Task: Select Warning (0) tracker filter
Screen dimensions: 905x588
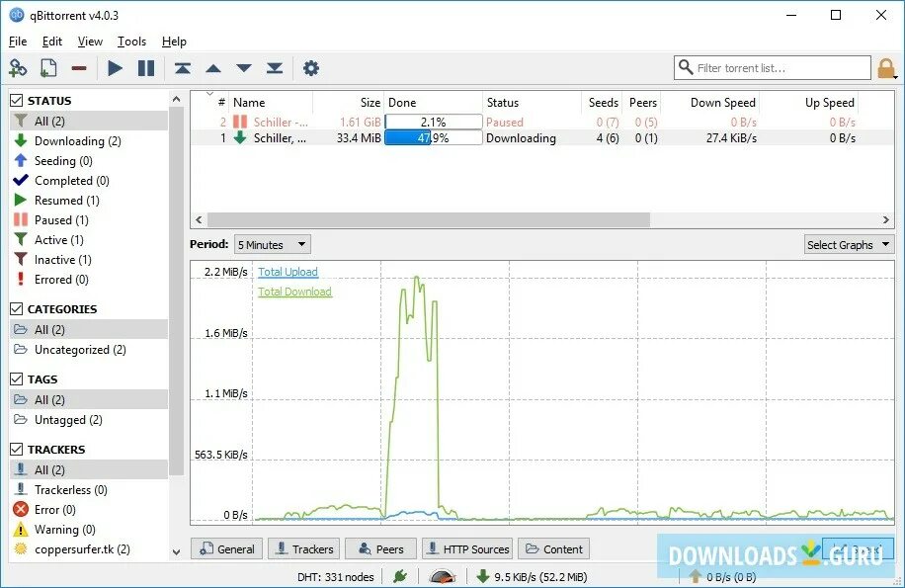Action: (90, 529)
